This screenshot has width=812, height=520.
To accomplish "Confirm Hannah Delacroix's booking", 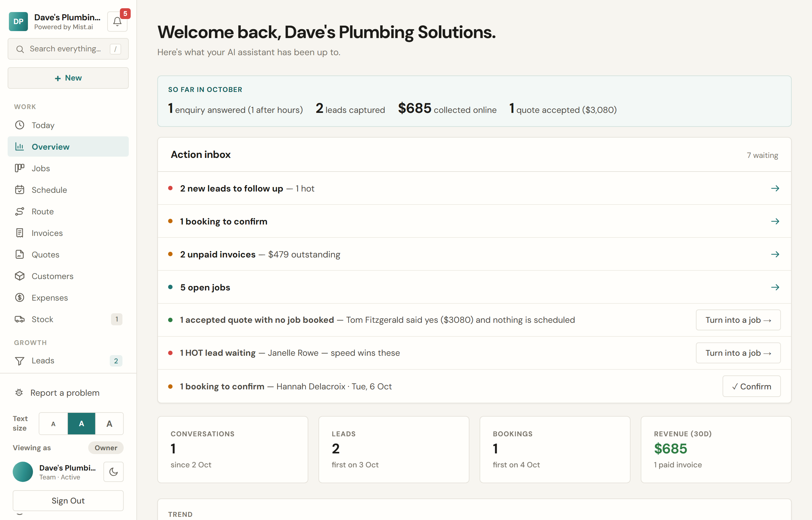I will 751,386.
